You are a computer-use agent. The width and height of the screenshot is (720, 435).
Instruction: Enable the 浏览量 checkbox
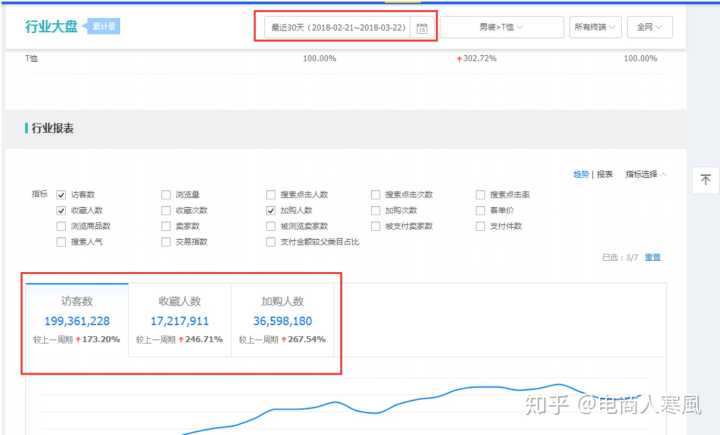tap(165, 195)
